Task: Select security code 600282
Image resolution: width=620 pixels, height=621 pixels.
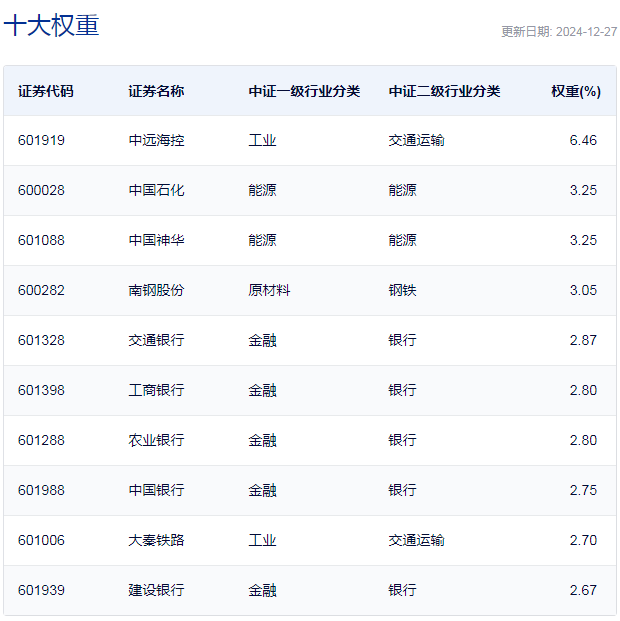Action: pyautogui.click(x=41, y=290)
